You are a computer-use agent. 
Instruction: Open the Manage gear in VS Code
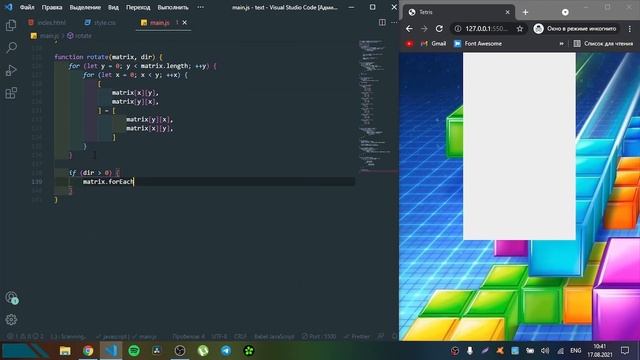(x=11, y=320)
